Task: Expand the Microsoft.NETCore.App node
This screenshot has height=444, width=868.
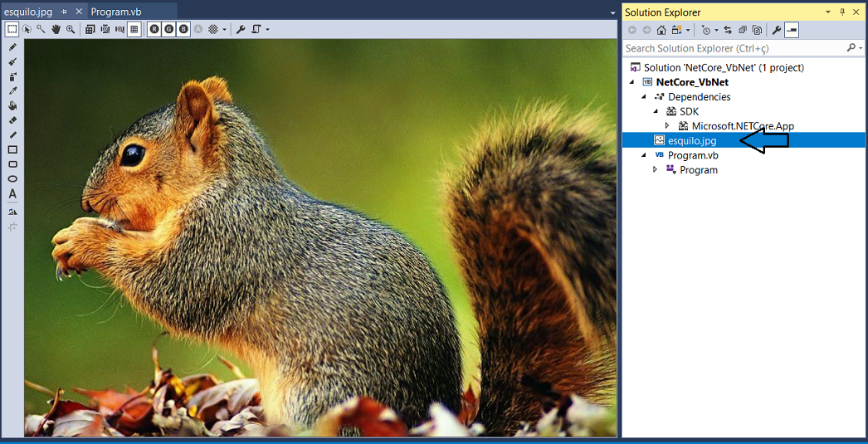Action: pos(667,125)
